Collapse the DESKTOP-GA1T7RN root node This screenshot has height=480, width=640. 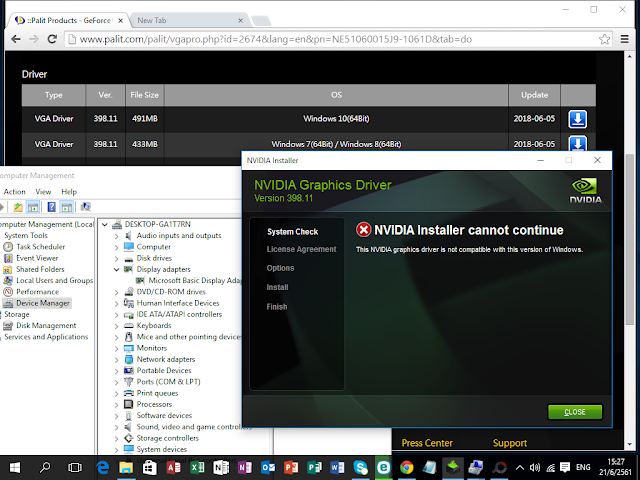click(x=105, y=224)
